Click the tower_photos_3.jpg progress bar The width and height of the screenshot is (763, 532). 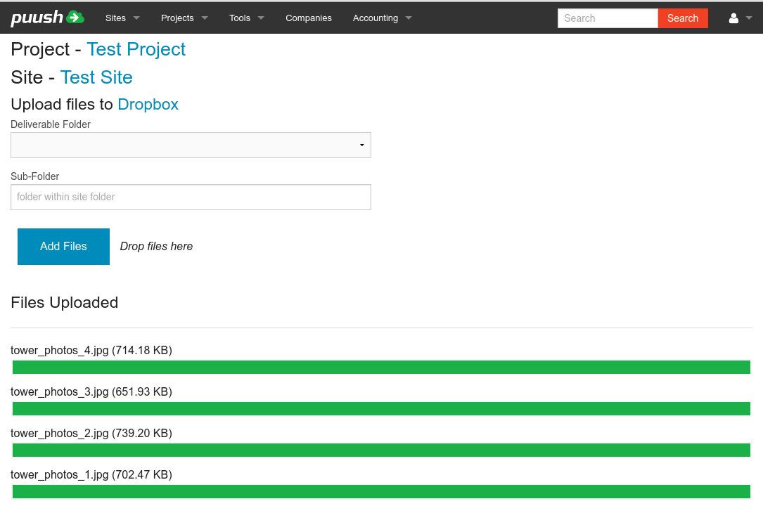tap(381, 408)
